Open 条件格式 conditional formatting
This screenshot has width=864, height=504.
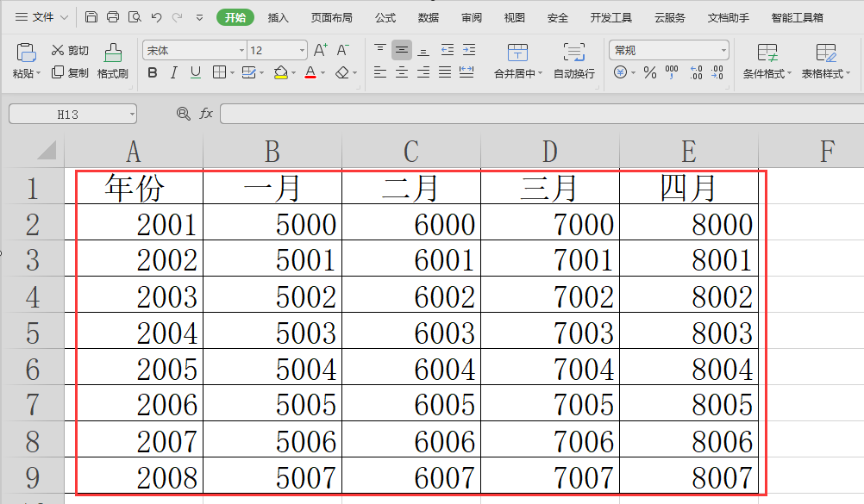767,60
